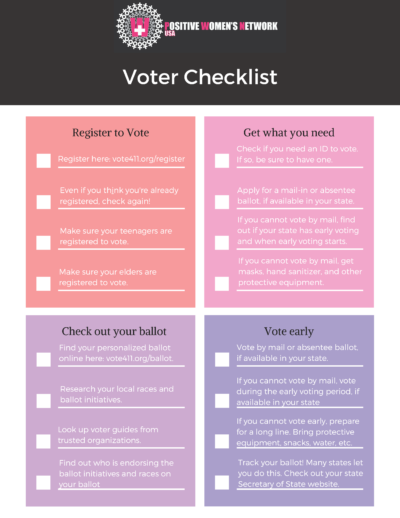The image size is (400, 518).
Task: Click the 'Voter Checklist' title heading
Action: 200,77
